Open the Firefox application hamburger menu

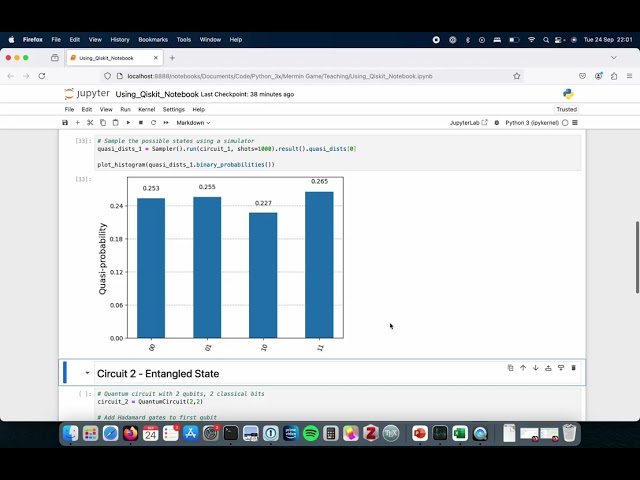[629, 76]
